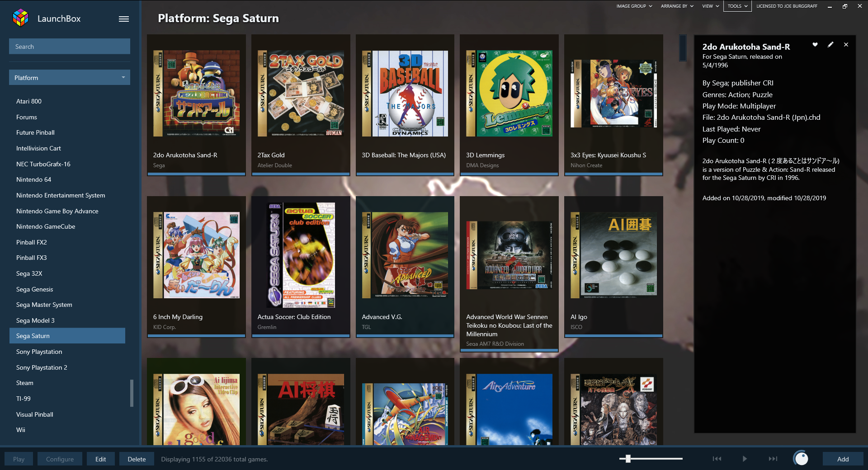Open the Arrange By dropdown
Screen dimensions: 868x470
point(677,6)
